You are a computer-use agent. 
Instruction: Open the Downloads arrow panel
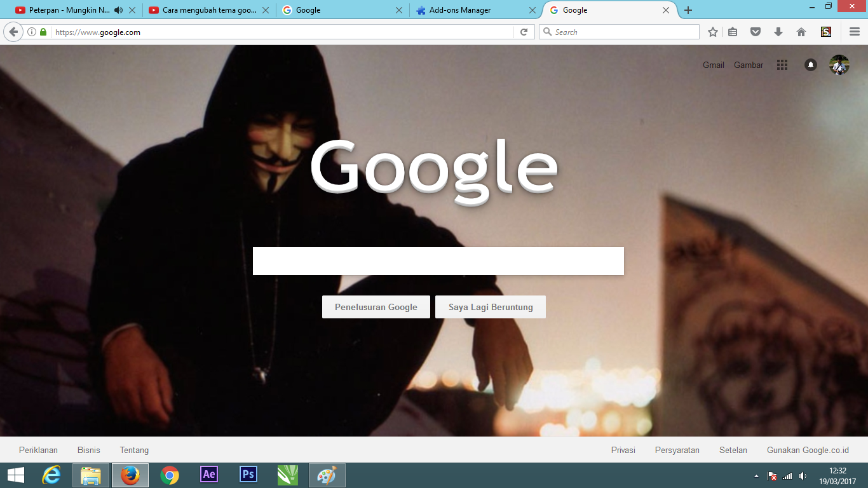[778, 32]
